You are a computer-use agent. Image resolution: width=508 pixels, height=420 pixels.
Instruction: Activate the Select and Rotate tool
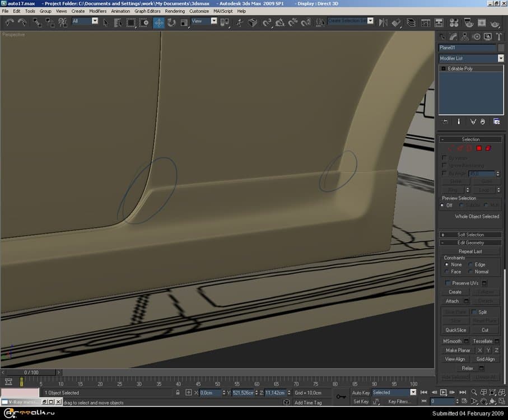pyautogui.click(x=170, y=22)
